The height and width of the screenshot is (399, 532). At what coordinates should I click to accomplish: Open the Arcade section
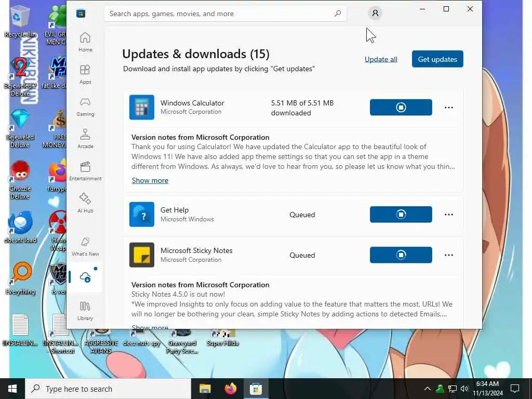[x=85, y=139]
